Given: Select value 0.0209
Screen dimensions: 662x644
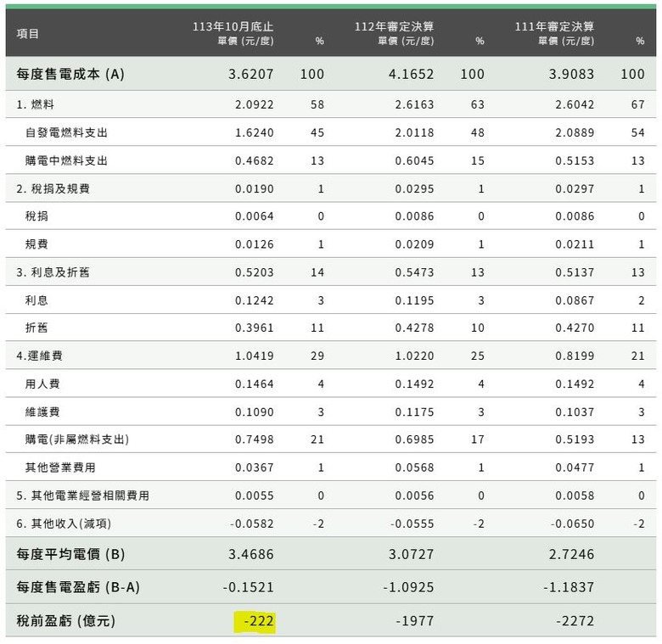Looking at the screenshot, I should pos(414,244).
